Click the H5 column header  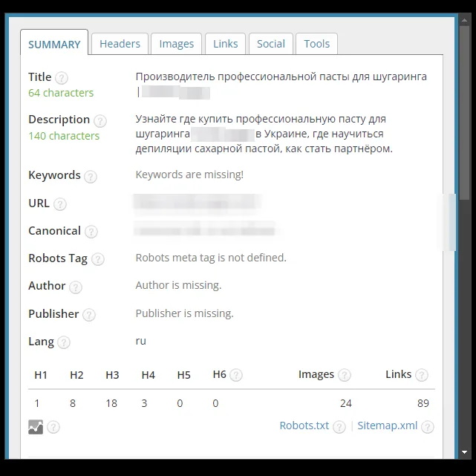[183, 375]
